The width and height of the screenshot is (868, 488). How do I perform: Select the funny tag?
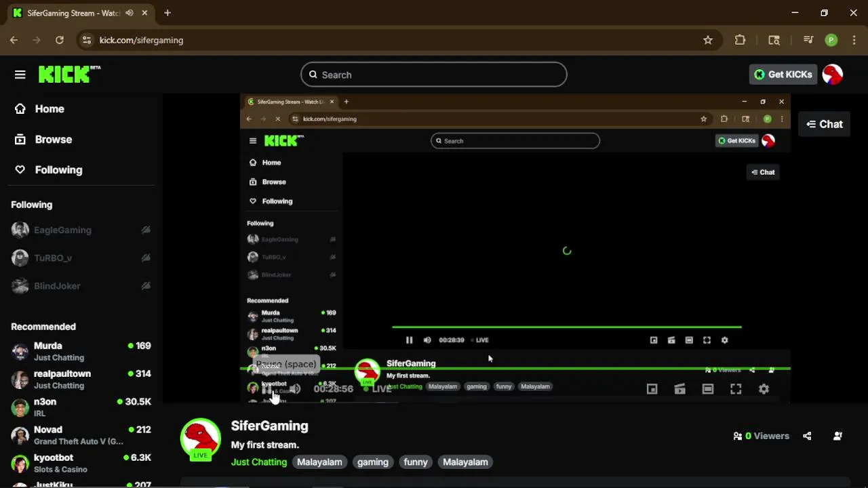(x=416, y=462)
